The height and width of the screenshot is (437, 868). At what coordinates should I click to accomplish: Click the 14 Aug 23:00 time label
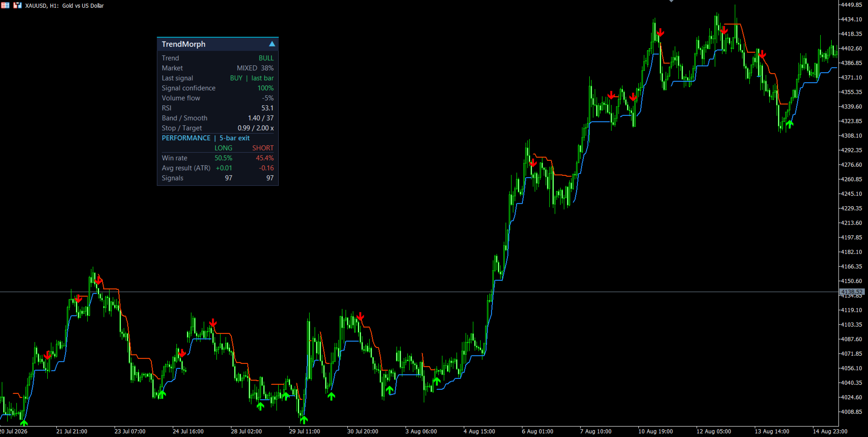[x=830, y=432]
